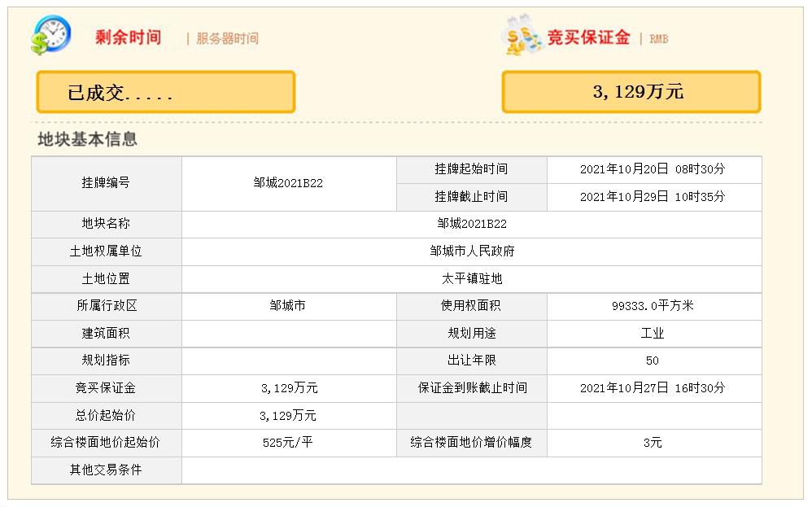Click the 挂牌编号 label cell
This screenshot has height=507, width=812.
[107, 183]
